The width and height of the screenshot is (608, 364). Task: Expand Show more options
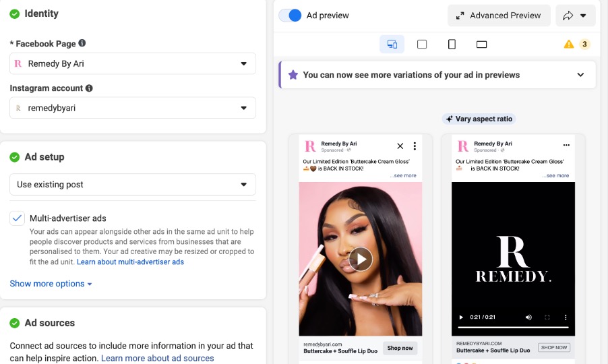pyautogui.click(x=51, y=284)
